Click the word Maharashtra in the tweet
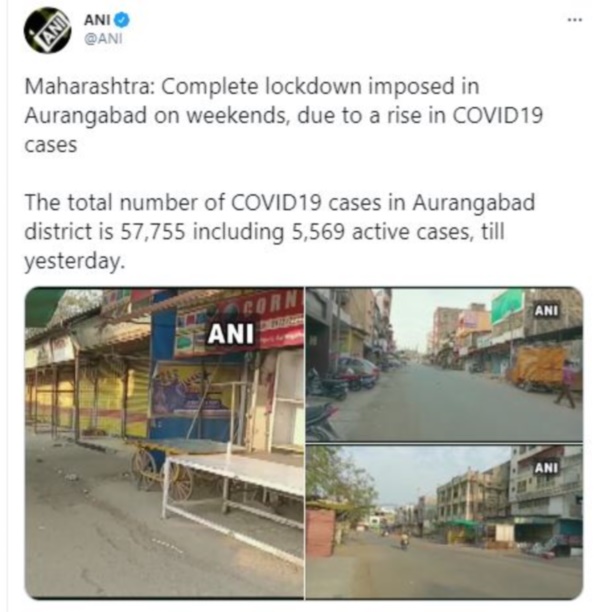This screenshot has width=600, height=612. point(90,86)
